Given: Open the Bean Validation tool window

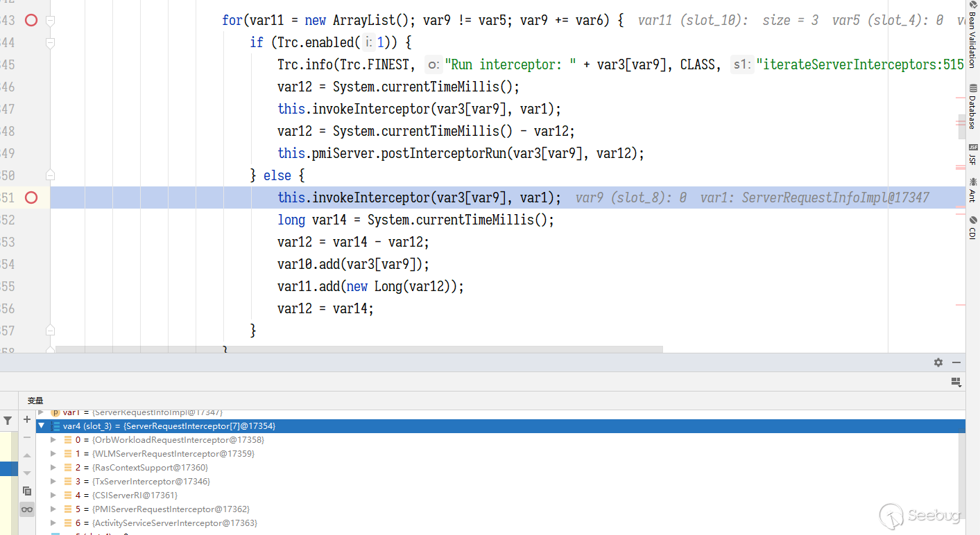Looking at the screenshot, I should (x=972, y=33).
